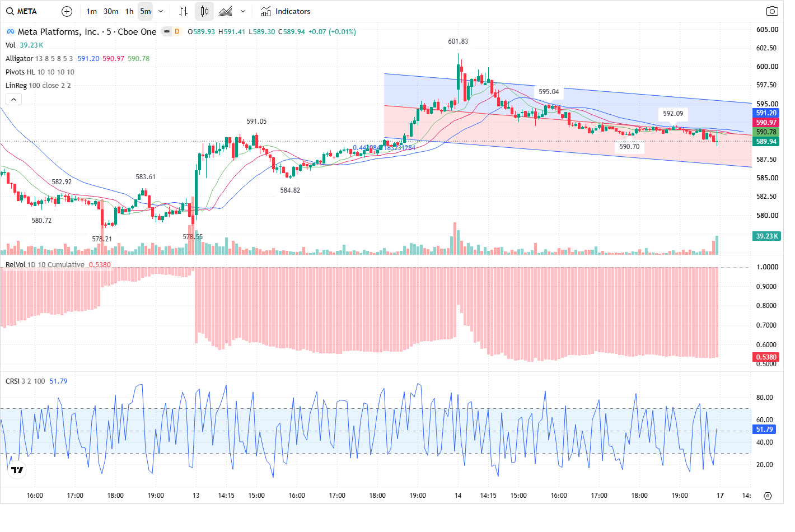This screenshot has height=532, width=795.
Task: Click the TradingView logo icon
Action: click(x=17, y=470)
